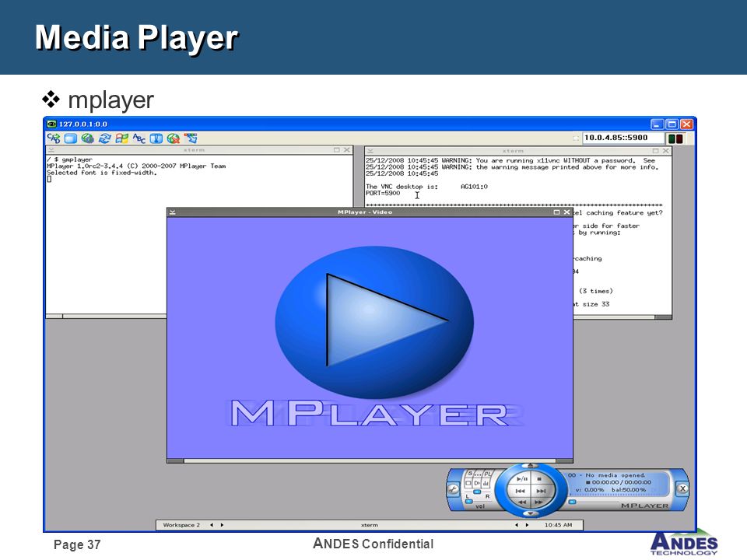Edit the 10.0.4.85::5900 address field
Screen dimensions: 747x560
tap(623, 138)
